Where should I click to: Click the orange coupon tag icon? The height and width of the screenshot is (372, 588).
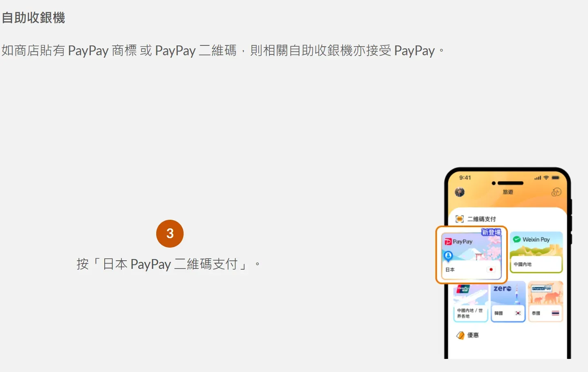click(x=460, y=335)
